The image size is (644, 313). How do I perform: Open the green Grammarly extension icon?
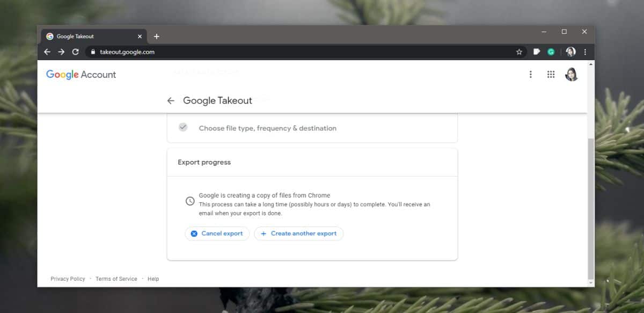[x=551, y=52]
